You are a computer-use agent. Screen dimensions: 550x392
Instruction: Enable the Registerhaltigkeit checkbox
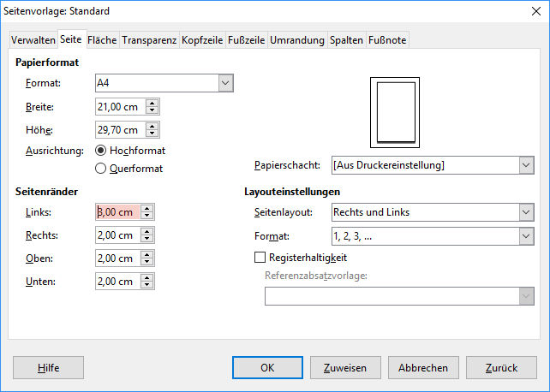260,257
